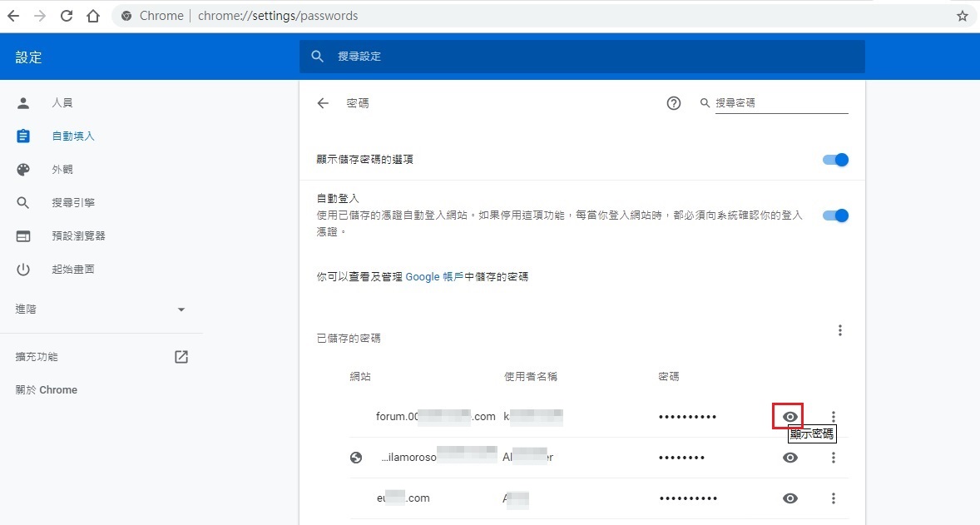
Task: Open 搜尋引擎 section in sidebar
Action: point(73,202)
